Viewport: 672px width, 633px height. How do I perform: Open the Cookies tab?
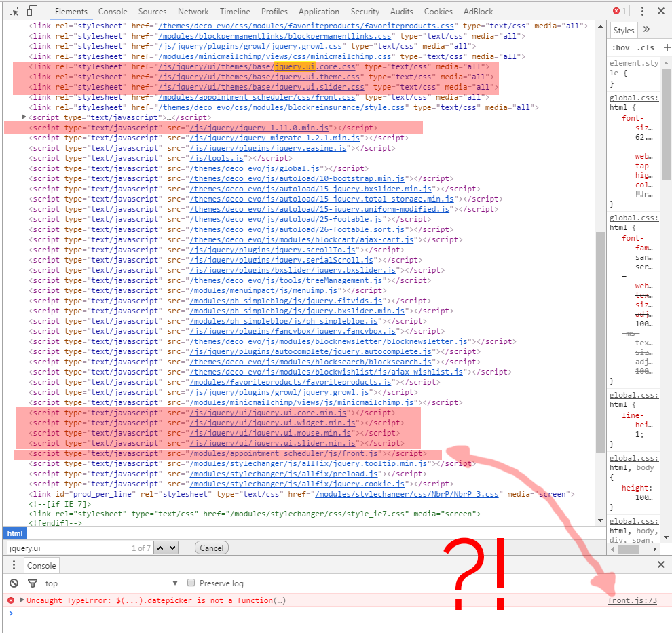click(x=438, y=12)
